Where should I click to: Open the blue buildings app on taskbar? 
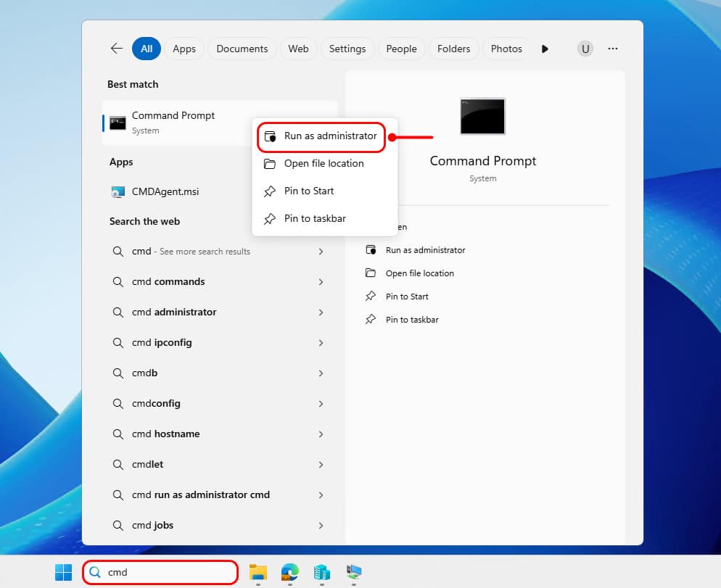click(x=322, y=572)
